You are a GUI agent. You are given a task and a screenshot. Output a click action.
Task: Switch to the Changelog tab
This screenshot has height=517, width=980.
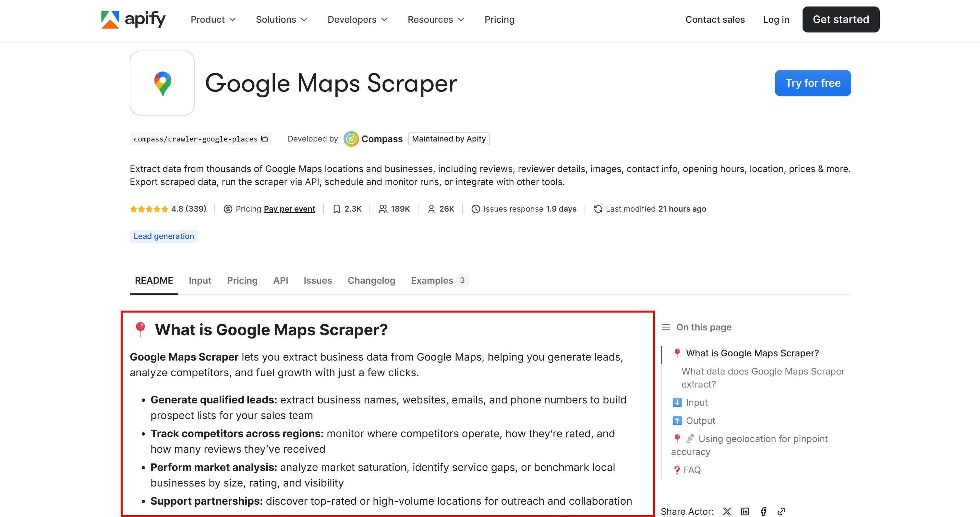[371, 281]
